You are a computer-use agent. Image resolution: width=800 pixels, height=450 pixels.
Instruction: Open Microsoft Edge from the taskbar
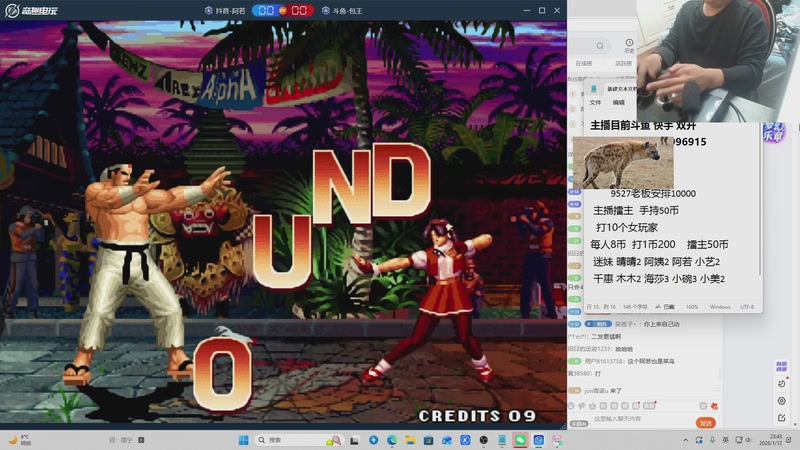392,440
